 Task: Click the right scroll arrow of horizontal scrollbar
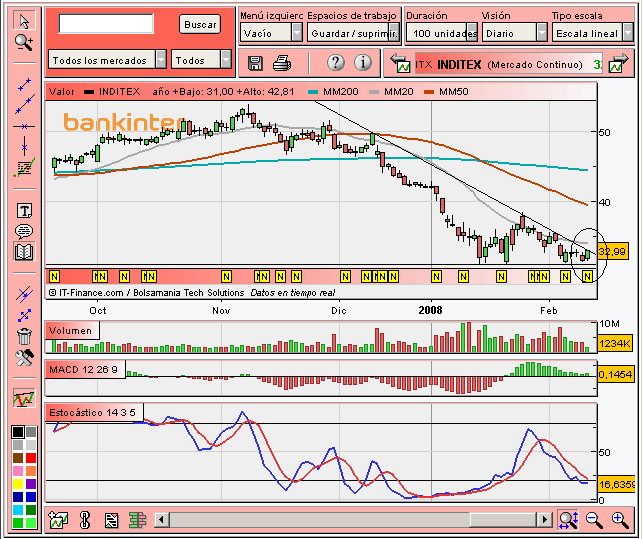click(544, 520)
